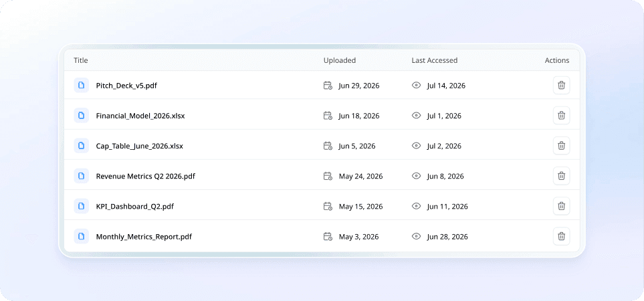The height and width of the screenshot is (301, 644).
Task: Click eye icon next to Jun 11, 2026
Action: coord(417,206)
